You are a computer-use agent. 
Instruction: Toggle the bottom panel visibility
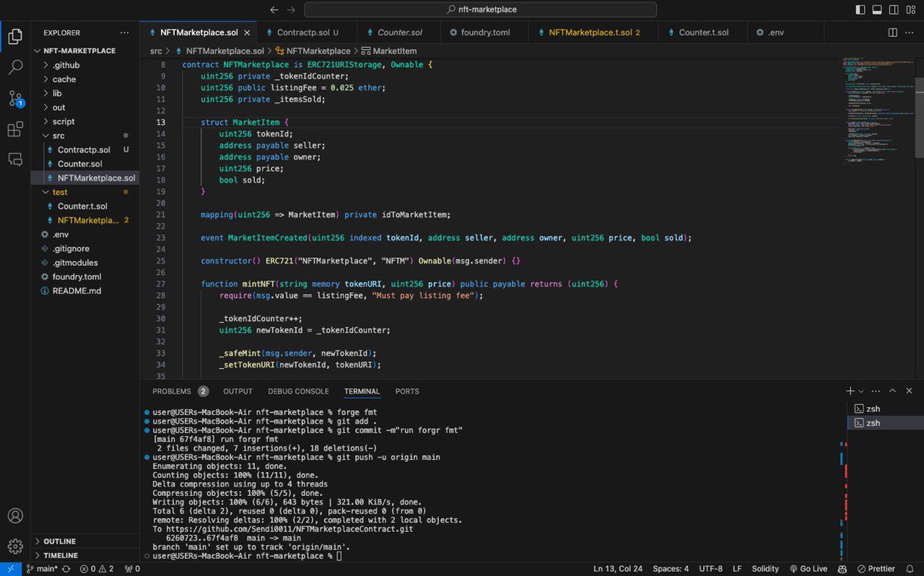coord(876,9)
